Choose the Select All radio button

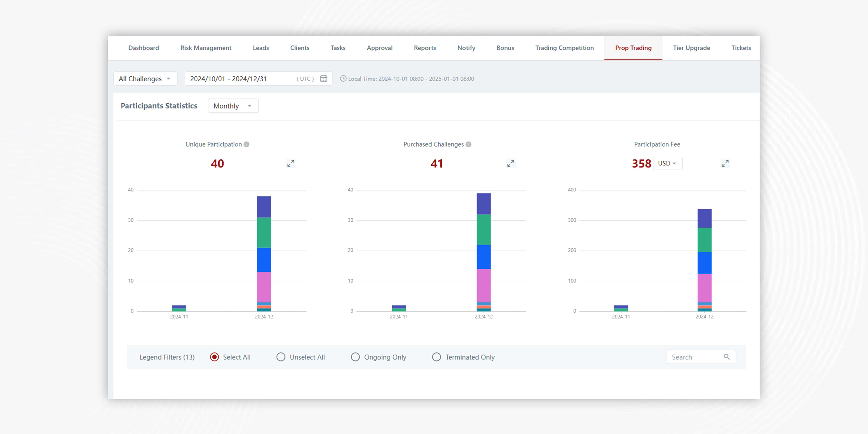(214, 357)
